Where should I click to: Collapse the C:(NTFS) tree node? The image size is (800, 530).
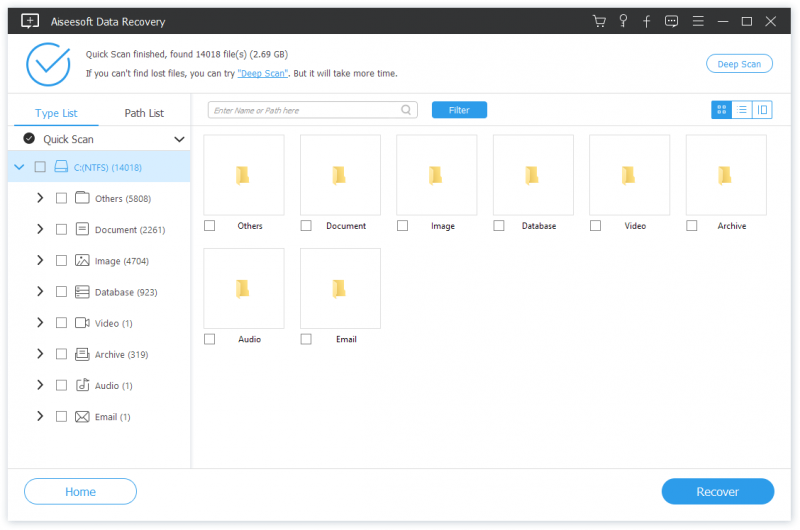[19, 167]
